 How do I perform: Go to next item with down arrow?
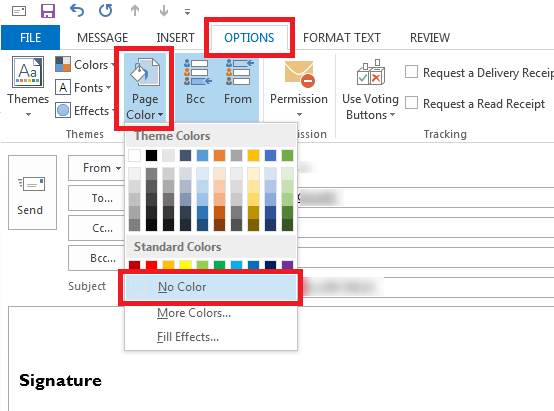(x=164, y=11)
